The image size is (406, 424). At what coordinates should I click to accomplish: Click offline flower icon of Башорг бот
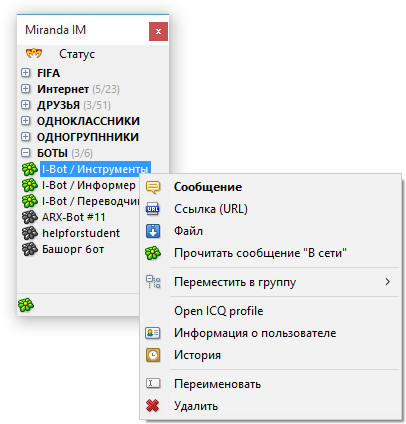tap(30, 249)
